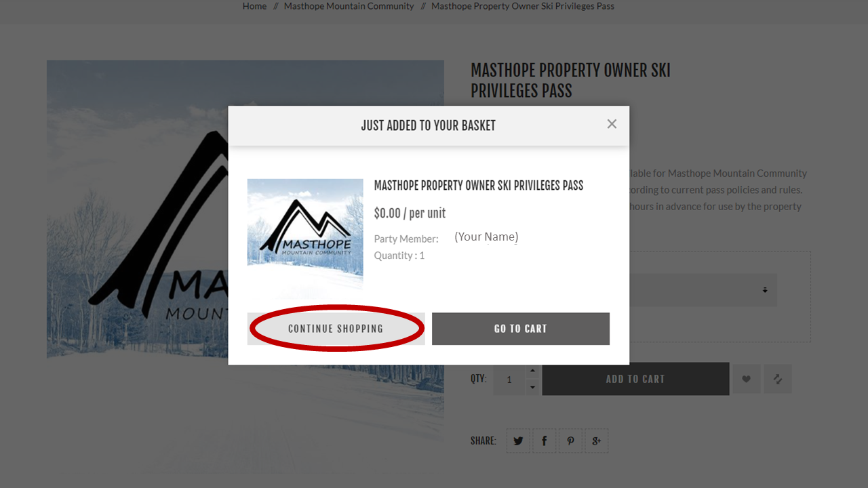Close the Just Added To Your Basket popup
Image resolution: width=868 pixels, height=488 pixels.
click(x=612, y=124)
